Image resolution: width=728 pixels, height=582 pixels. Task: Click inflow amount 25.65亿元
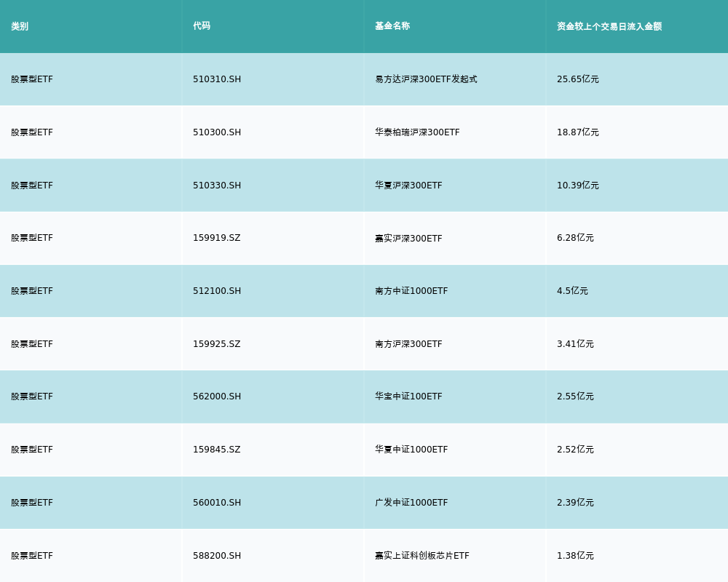click(x=578, y=79)
